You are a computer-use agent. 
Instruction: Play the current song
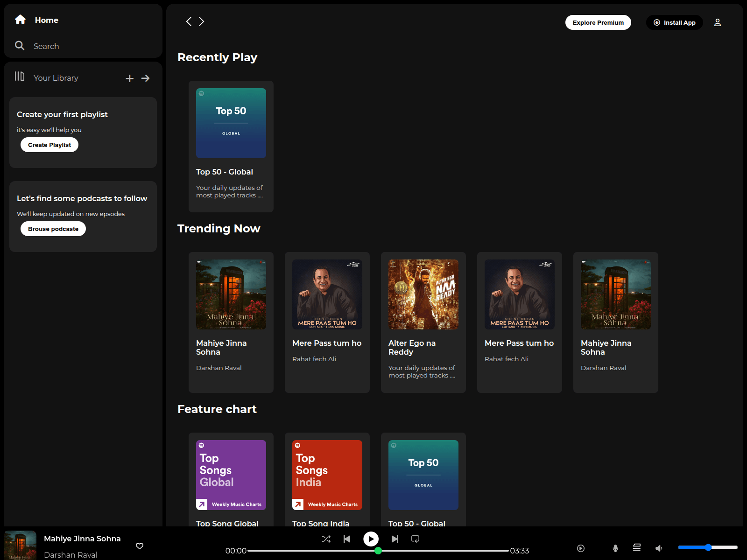pos(371,539)
